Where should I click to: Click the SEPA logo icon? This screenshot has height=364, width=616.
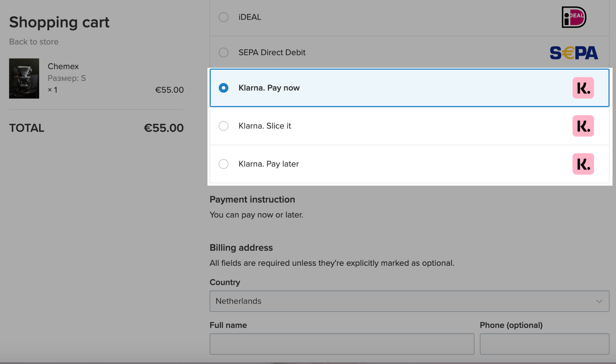(x=573, y=52)
